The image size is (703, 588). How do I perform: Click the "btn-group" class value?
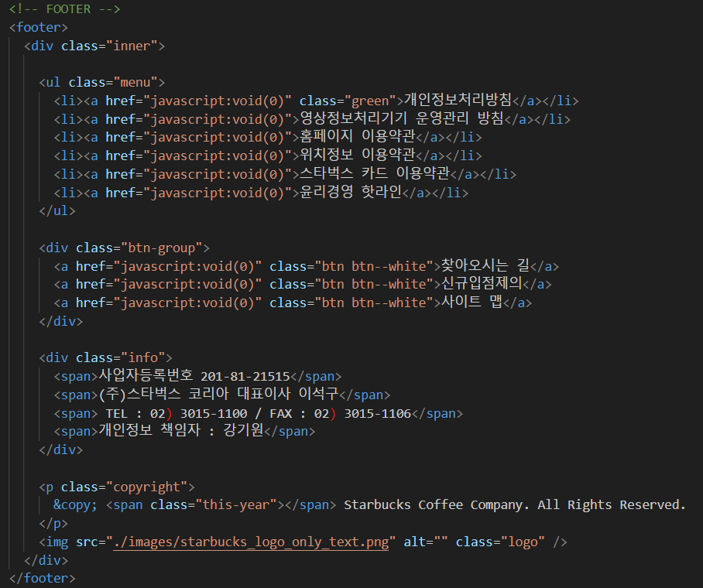coord(161,248)
